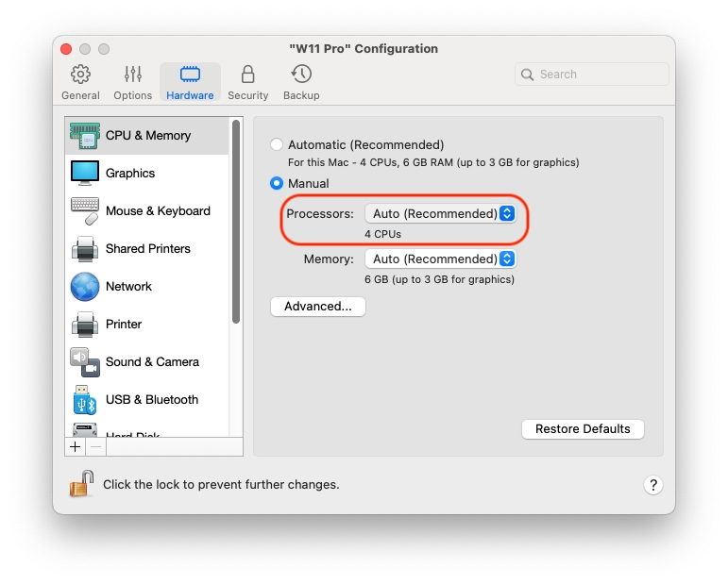Screen dimensions: 728x584
Task: Select the Network globe icon
Action: [84, 287]
